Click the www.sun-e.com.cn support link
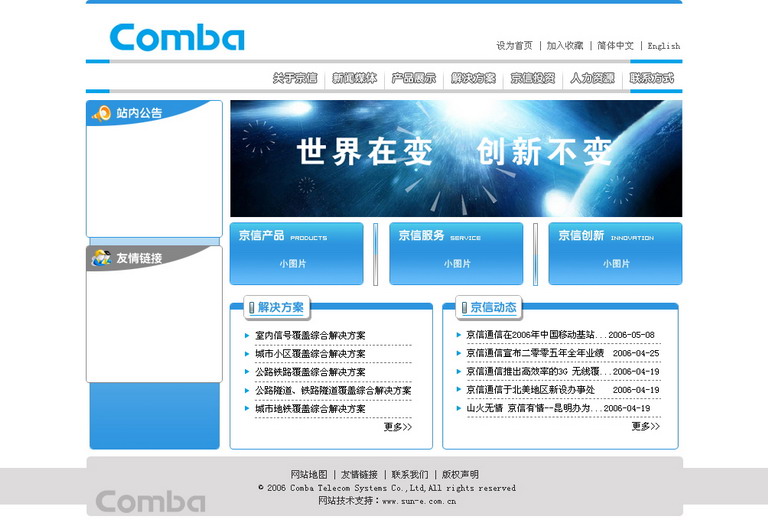Viewport: 768px width, 520px height. point(419,501)
